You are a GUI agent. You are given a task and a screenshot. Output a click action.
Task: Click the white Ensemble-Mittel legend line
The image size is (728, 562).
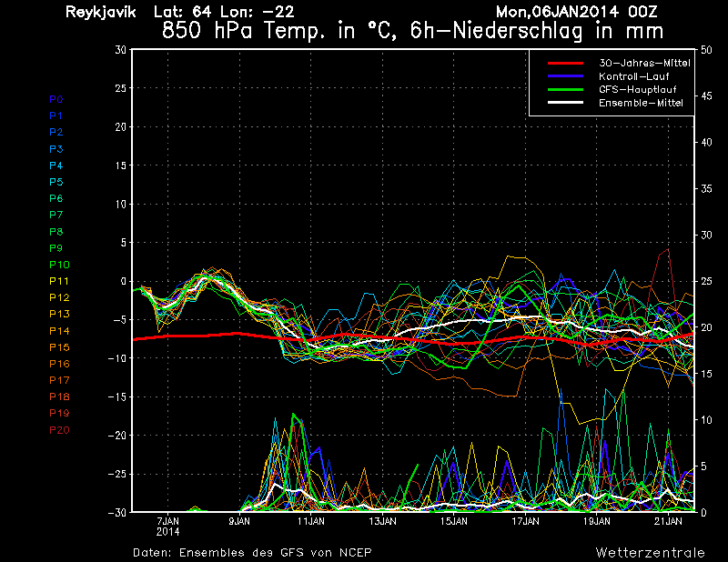click(565, 103)
